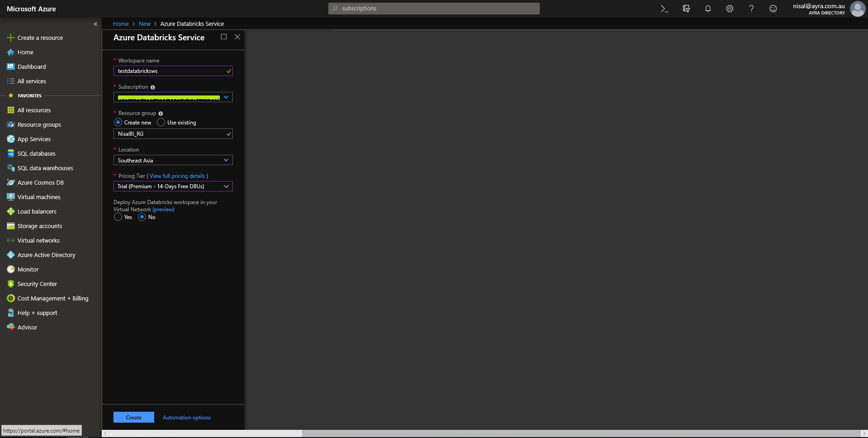This screenshot has width=868, height=438.
Task: Click the Cost Management + Billing icon
Action: tap(11, 298)
